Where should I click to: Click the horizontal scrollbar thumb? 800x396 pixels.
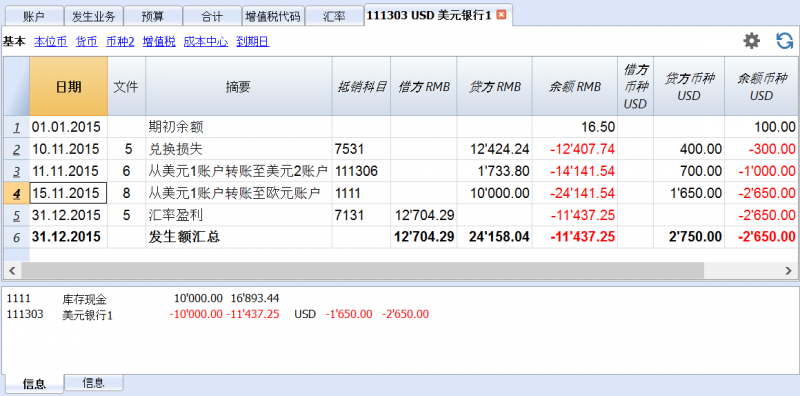tap(362, 270)
